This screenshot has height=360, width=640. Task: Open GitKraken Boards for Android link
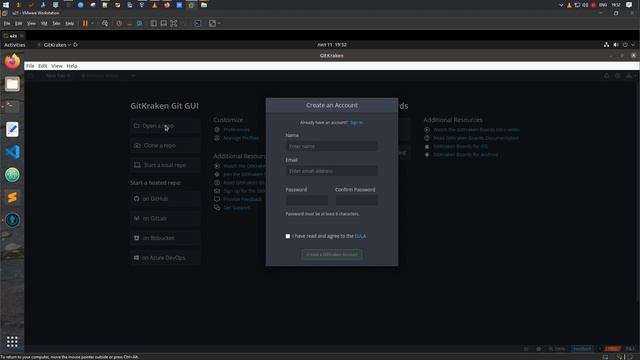pyautogui.click(x=465, y=155)
